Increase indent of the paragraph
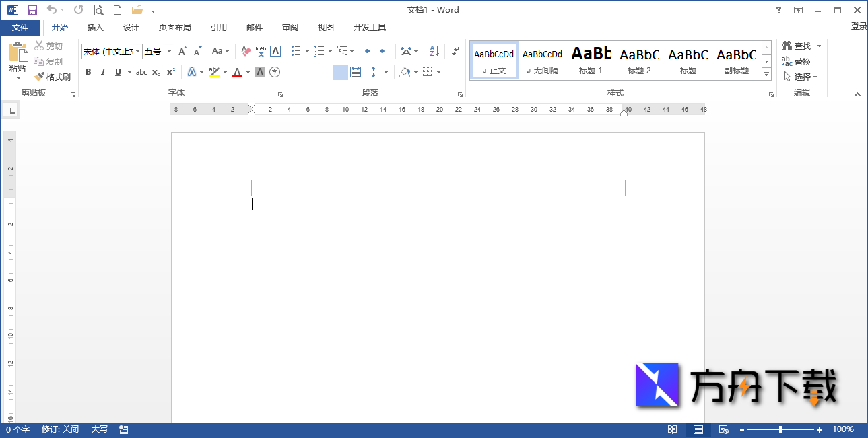868x438 pixels. coord(384,50)
